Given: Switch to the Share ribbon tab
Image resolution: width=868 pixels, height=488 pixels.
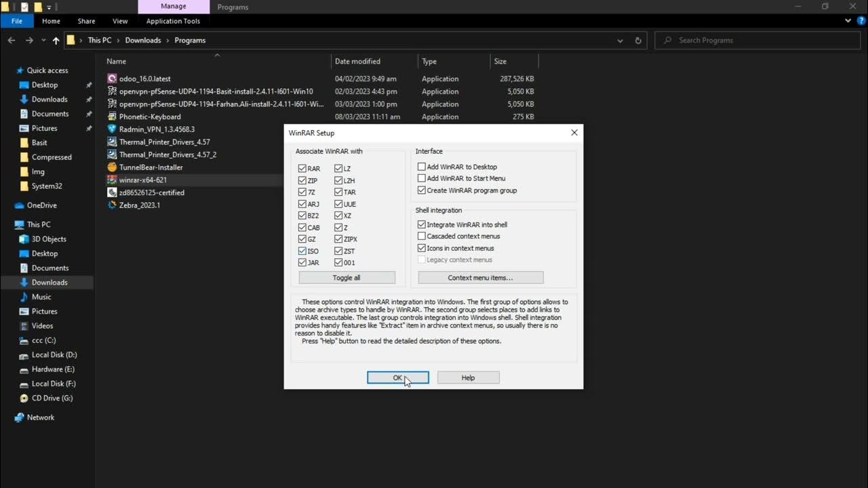Looking at the screenshot, I should [86, 21].
